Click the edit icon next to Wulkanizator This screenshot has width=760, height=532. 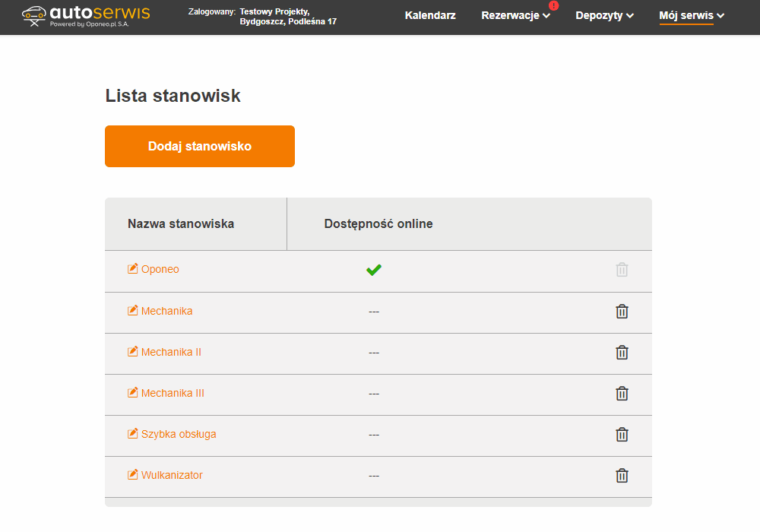[x=132, y=475]
